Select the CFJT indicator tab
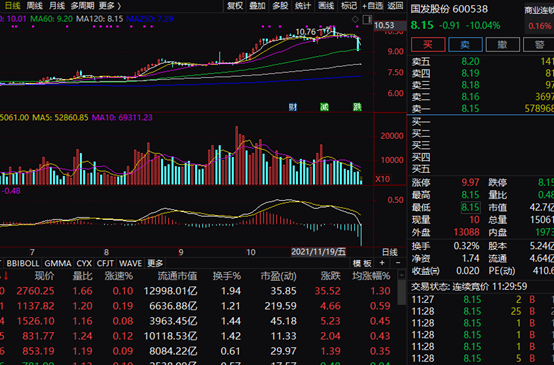 [105, 263]
